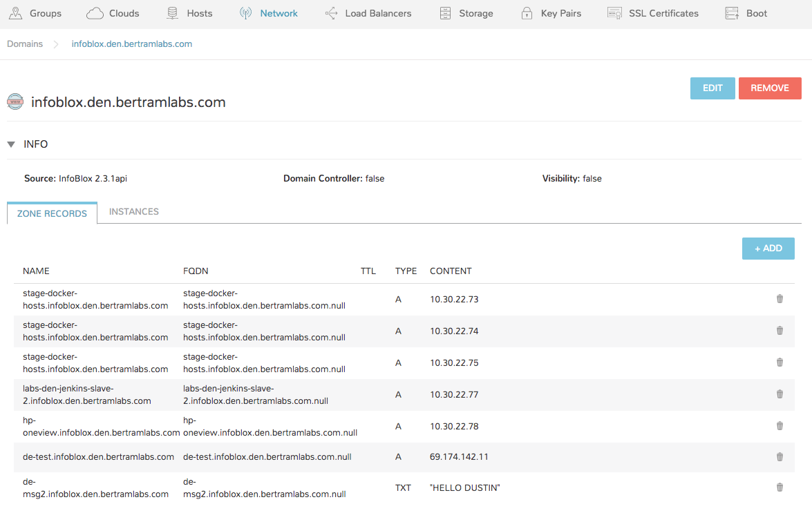Click the Load Balancers icon
Image resolution: width=812 pixels, height=522 pixels.
pyautogui.click(x=332, y=13)
